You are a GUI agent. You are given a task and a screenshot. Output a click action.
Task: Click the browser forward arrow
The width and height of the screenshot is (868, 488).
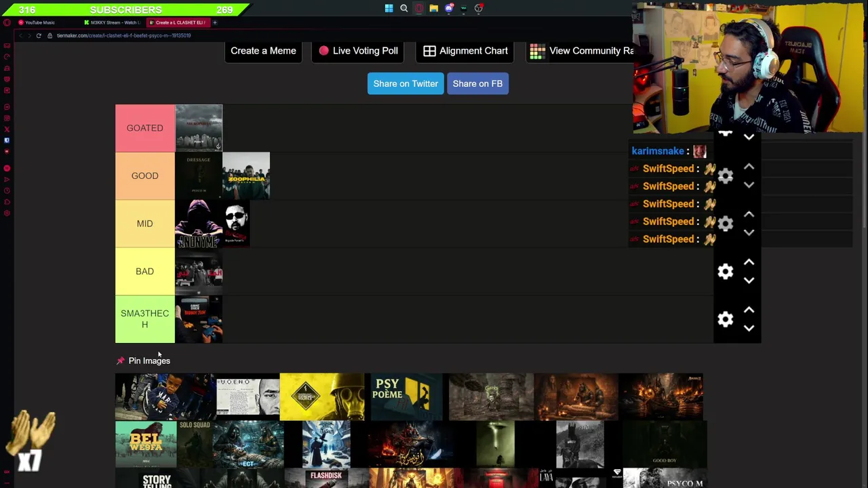tap(29, 35)
